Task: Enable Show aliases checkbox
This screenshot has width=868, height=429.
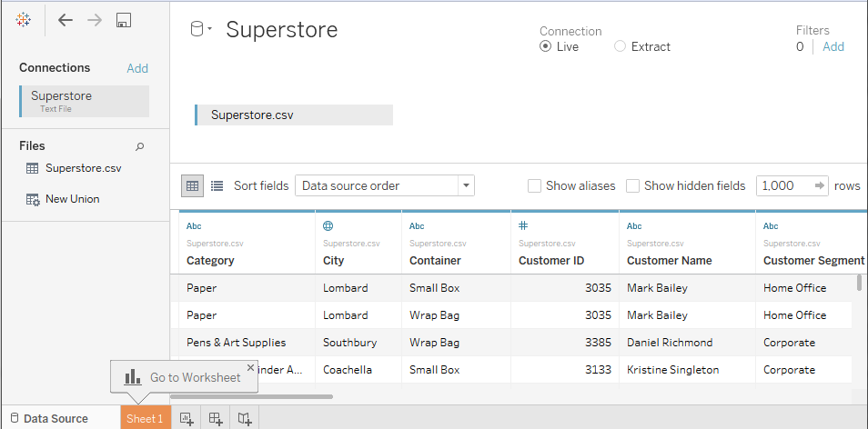Action: click(x=534, y=185)
